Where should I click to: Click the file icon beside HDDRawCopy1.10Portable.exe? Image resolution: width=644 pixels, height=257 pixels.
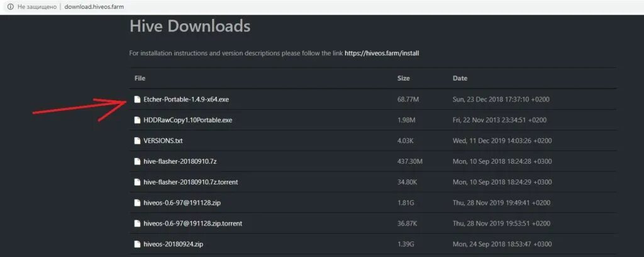point(138,120)
